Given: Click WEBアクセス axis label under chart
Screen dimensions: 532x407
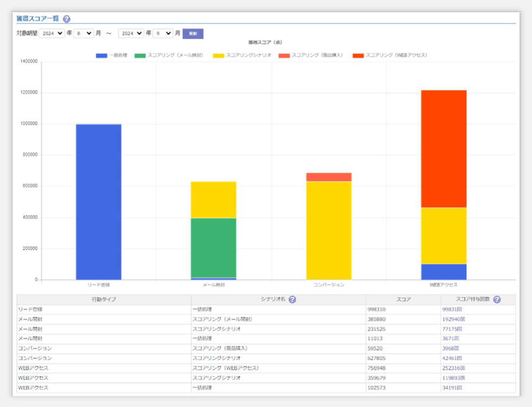Looking at the screenshot, I should coord(444,285).
